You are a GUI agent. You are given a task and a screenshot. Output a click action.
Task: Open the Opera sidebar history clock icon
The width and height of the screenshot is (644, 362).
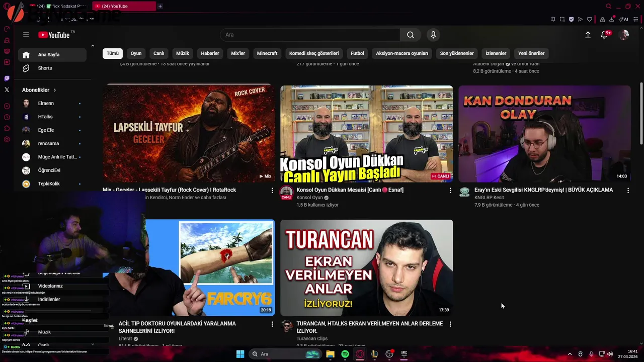(x=7, y=117)
